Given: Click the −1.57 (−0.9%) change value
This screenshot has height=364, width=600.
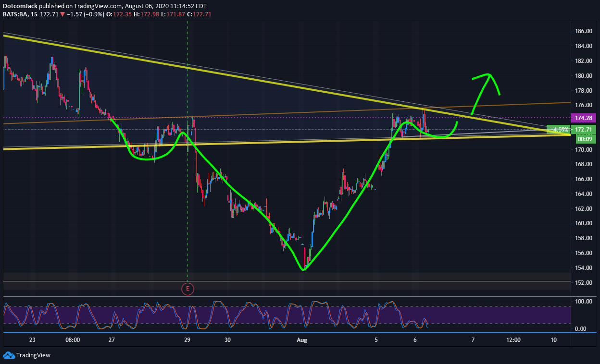Looking at the screenshot, I should 85,14.
